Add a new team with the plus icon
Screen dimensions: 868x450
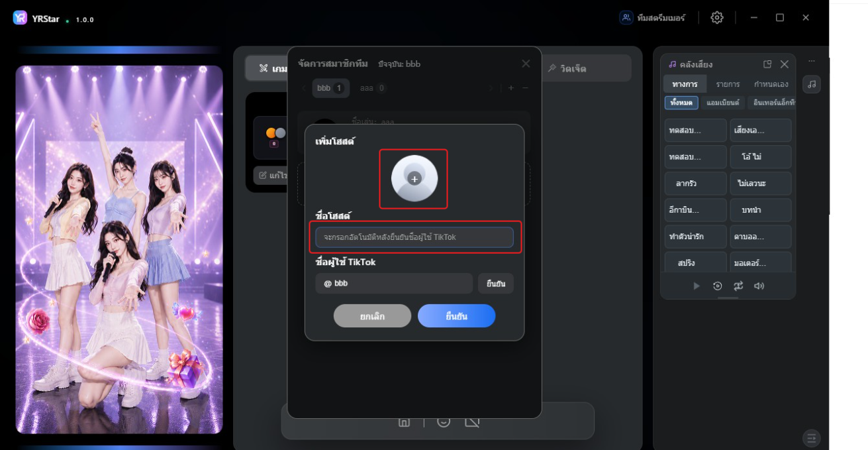(x=510, y=88)
